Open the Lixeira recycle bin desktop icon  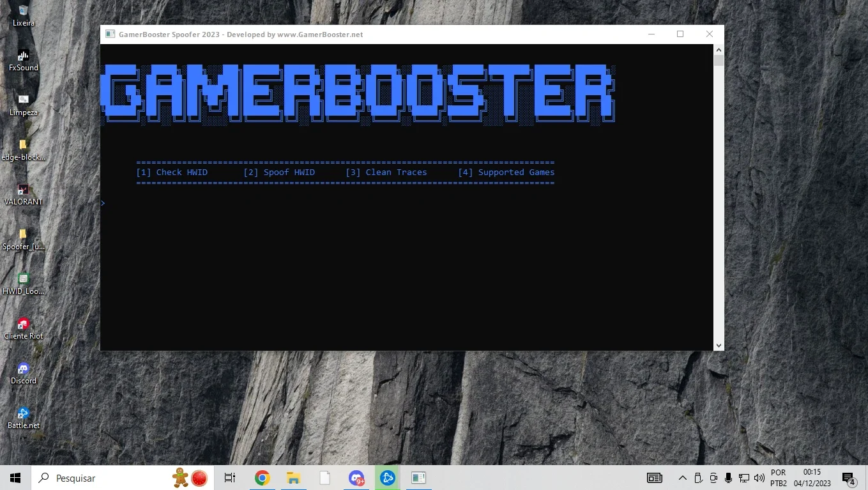coord(24,15)
